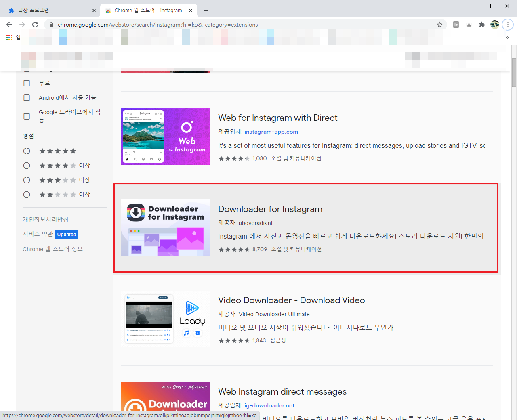Open the Web for Instagram with Direct title
The height and width of the screenshot is (420, 517).
tap(278, 118)
